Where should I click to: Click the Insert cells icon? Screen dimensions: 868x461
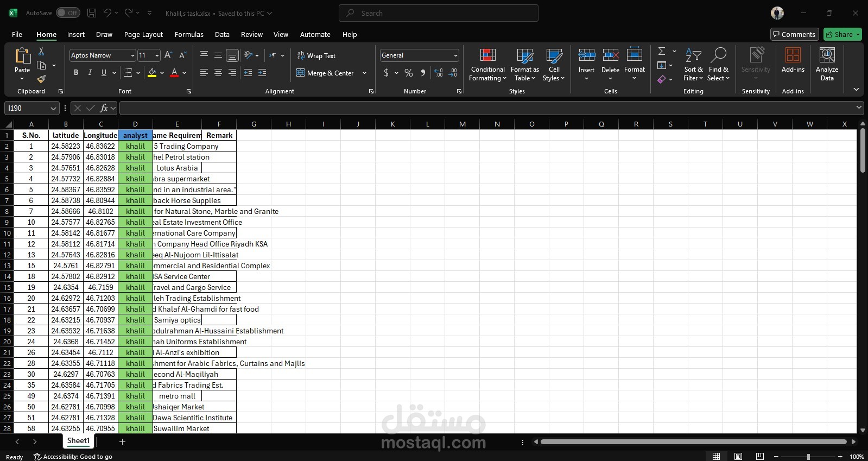point(586,55)
